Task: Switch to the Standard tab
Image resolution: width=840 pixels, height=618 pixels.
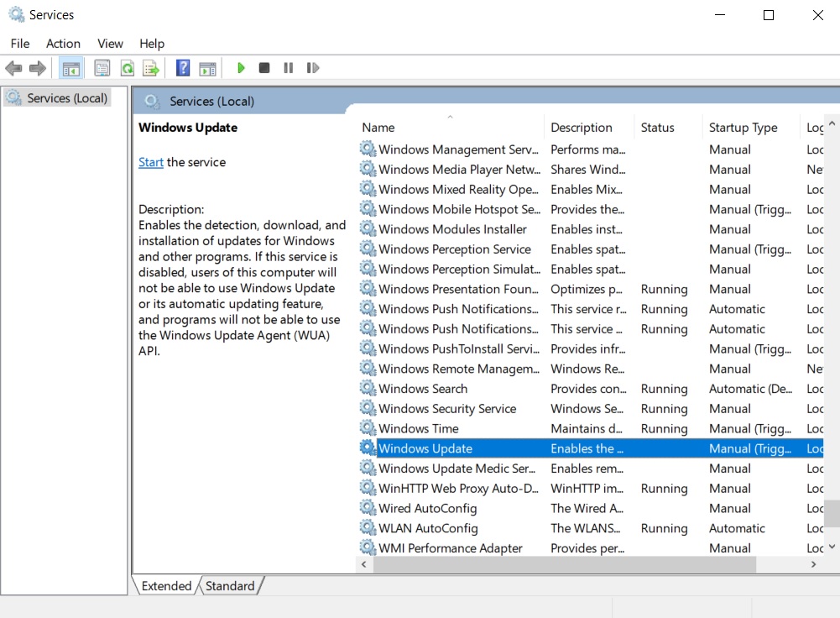Action: [230, 586]
